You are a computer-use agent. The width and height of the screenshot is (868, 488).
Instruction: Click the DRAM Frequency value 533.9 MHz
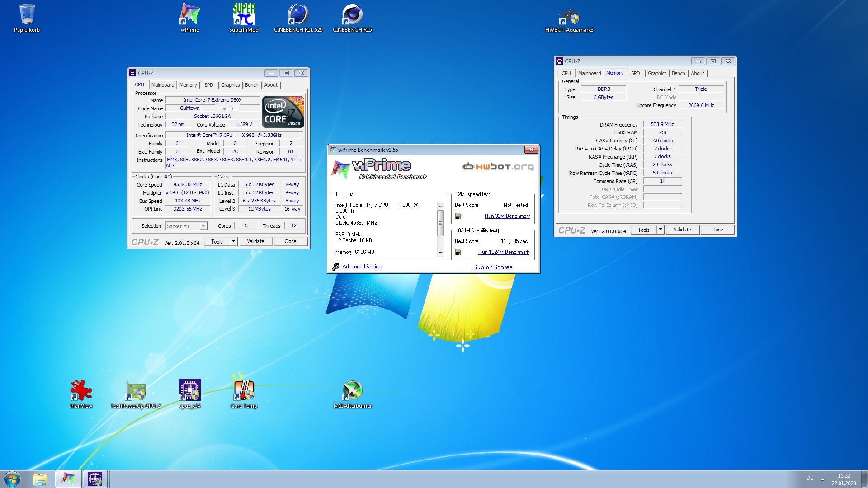tap(662, 124)
